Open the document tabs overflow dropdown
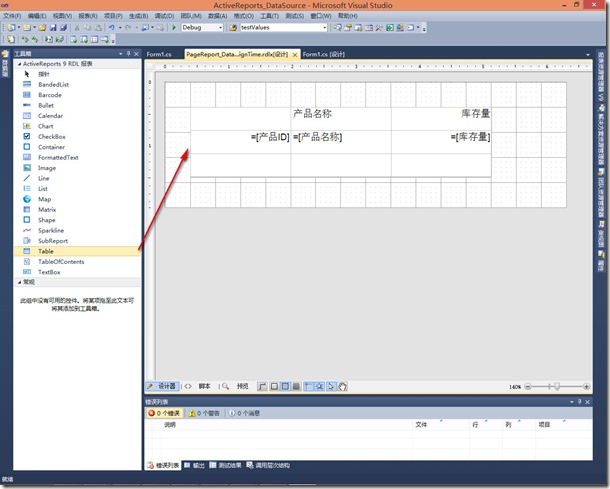Image resolution: width=610 pixels, height=489 pixels. pos(588,55)
